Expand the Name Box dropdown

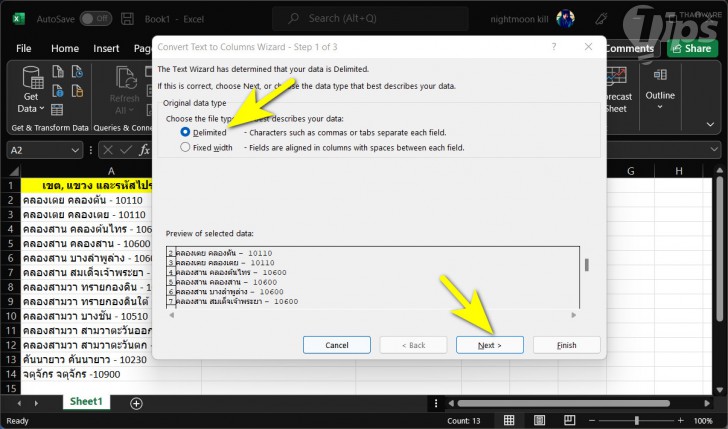(75, 150)
